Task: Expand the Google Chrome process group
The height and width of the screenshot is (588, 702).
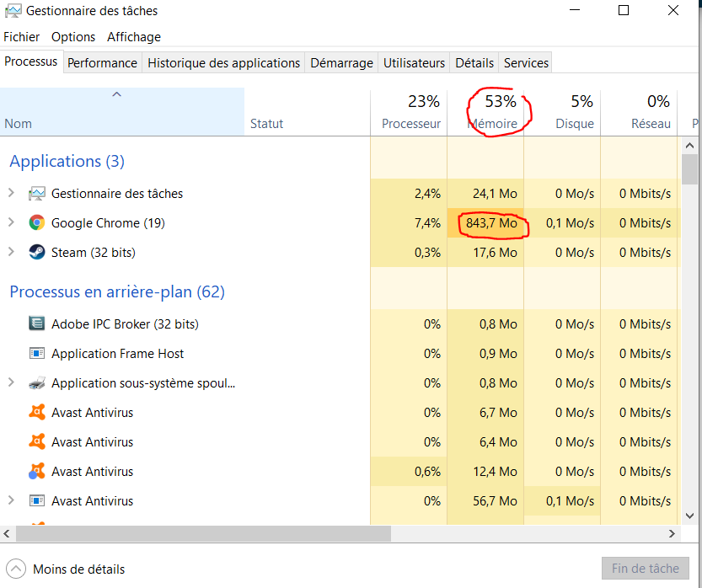Action: pos(11,223)
